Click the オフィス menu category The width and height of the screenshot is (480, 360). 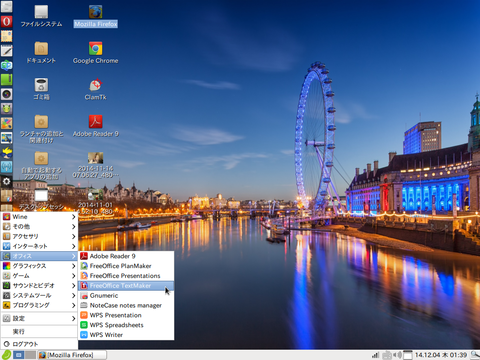pyautogui.click(x=39, y=256)
